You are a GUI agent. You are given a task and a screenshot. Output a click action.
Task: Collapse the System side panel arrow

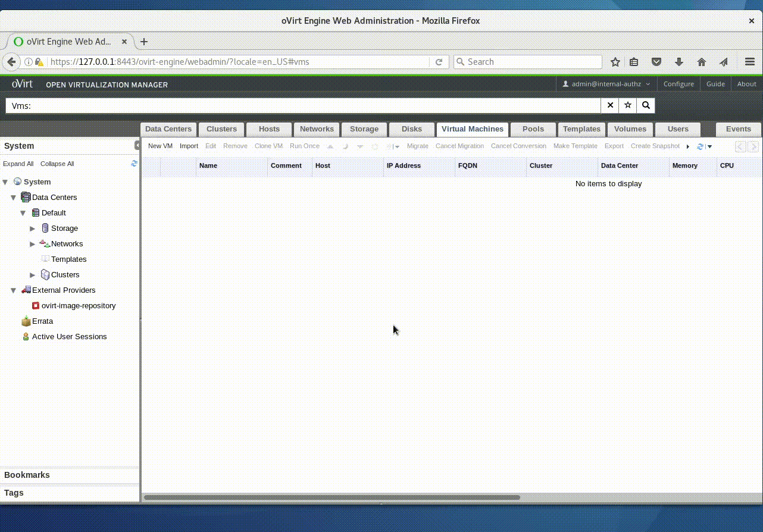pos(137,146)
